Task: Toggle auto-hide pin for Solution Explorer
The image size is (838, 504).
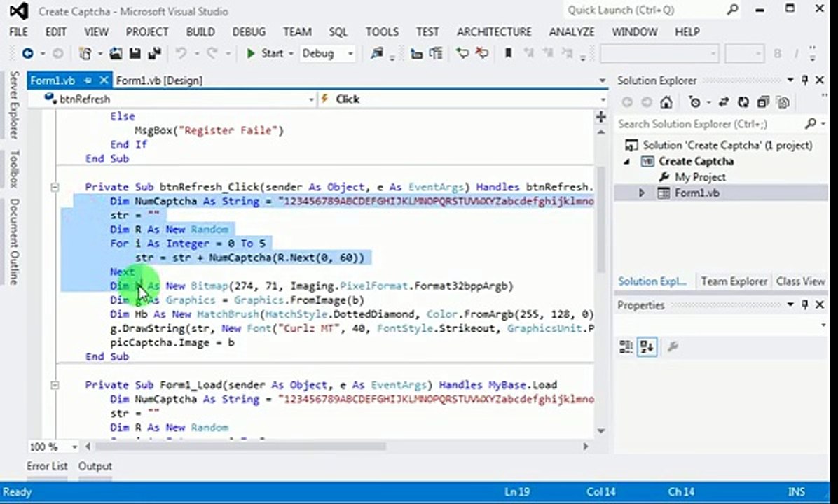Action: tap(805, 80)
